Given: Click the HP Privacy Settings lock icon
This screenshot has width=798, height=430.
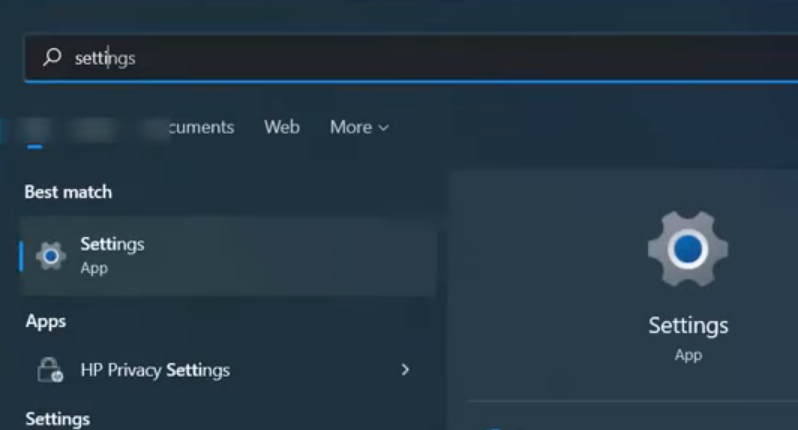Looking at the screenshot, I should pos(50,369).
